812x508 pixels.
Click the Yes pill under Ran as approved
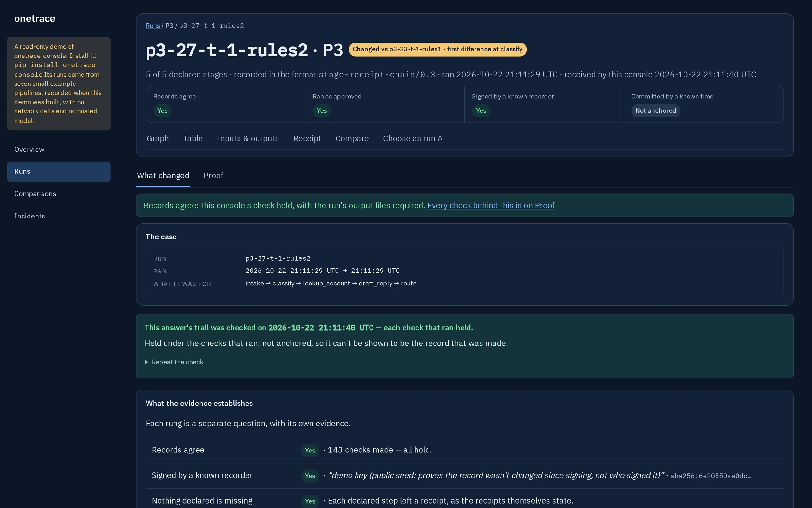click(x=321, y=111)
